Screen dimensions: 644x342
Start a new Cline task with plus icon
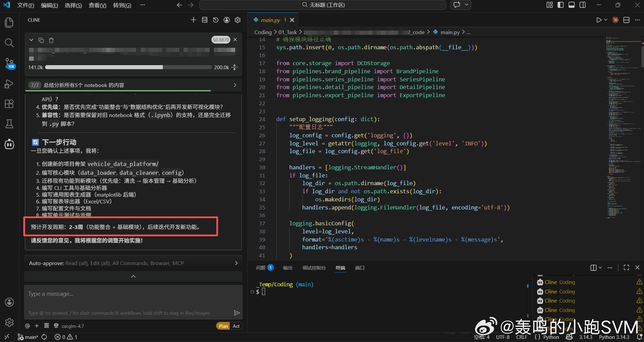click(194, 20)
